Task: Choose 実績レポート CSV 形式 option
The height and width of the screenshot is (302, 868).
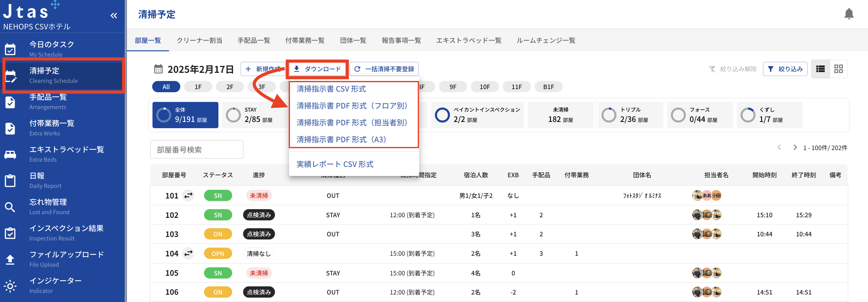Action: [x=335, y=164]
